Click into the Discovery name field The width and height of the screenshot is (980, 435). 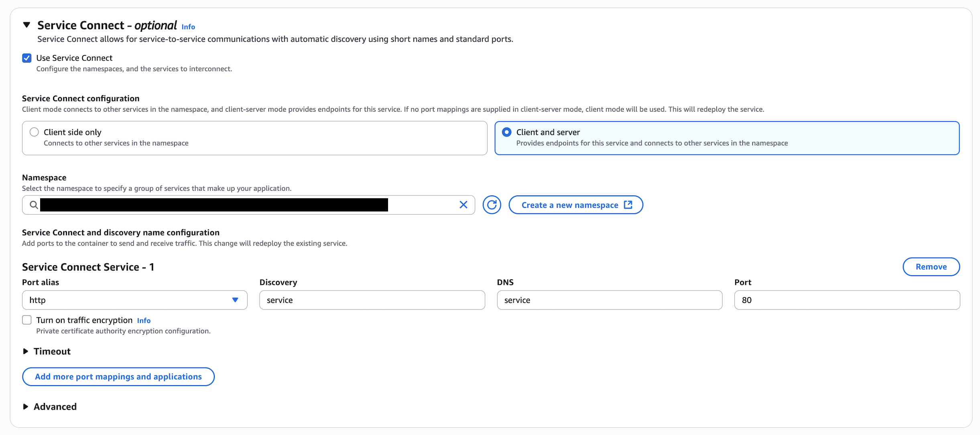[372, 300]
